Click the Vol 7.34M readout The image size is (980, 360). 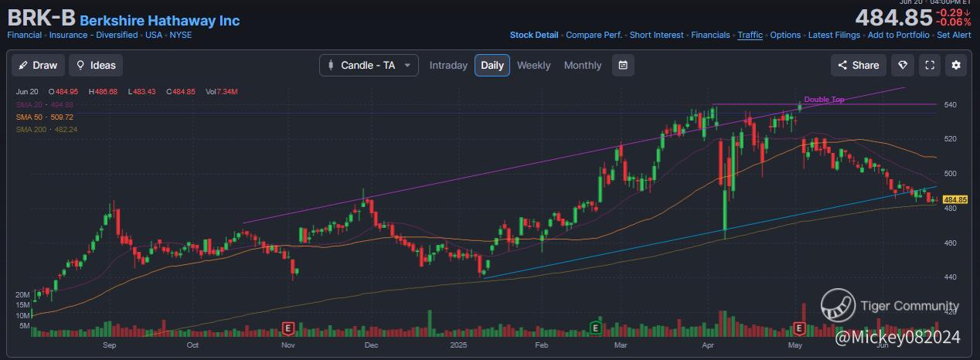tap(222, 92)
